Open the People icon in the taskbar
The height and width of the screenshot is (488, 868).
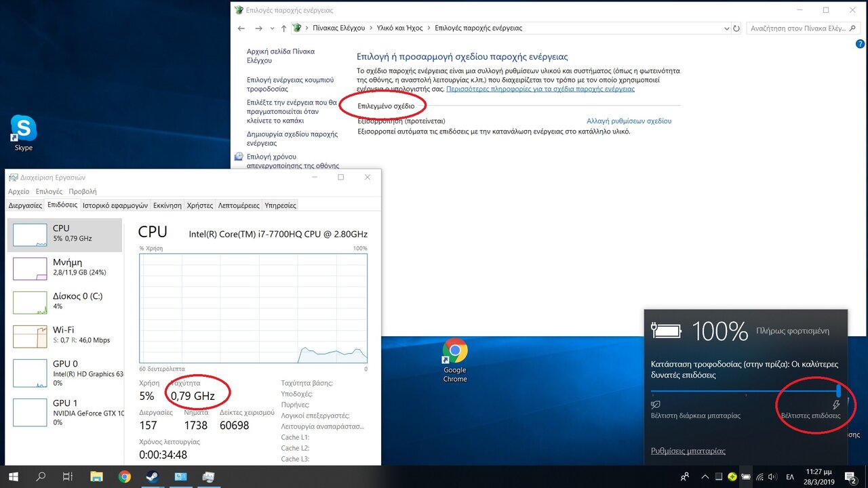coord(686,476)
